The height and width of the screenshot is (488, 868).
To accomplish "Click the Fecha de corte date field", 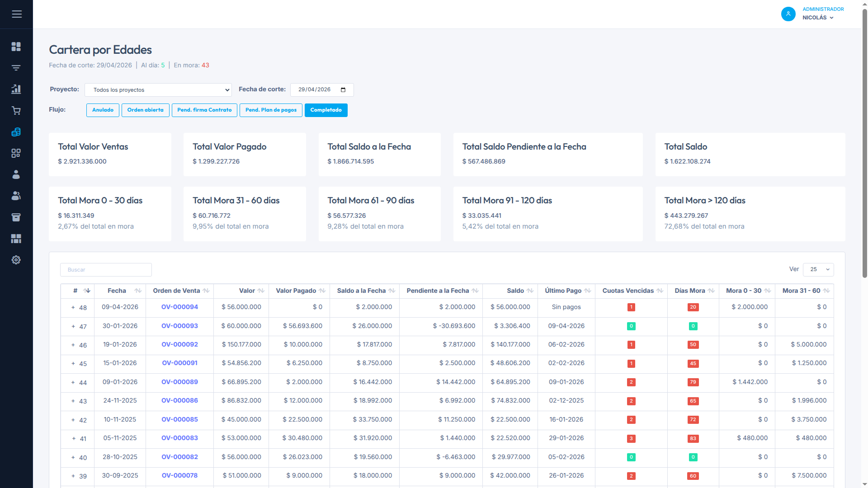I will [x=322, y=90].
